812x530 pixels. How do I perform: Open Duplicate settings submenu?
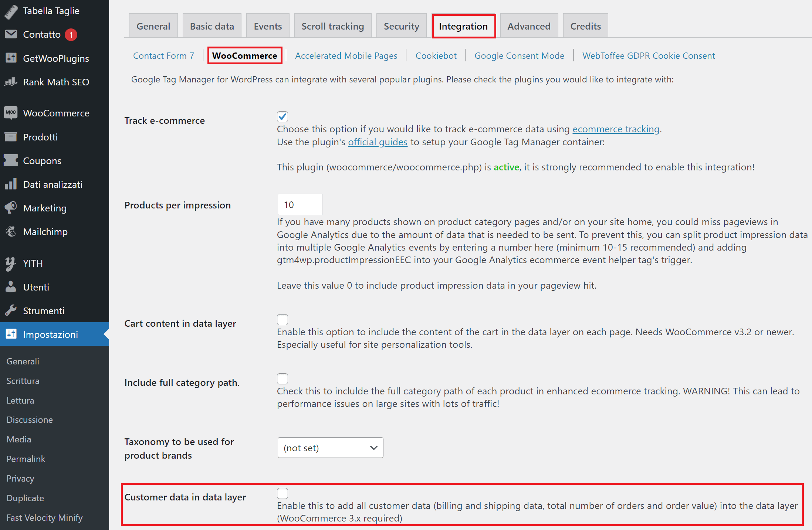coord(25,498)
